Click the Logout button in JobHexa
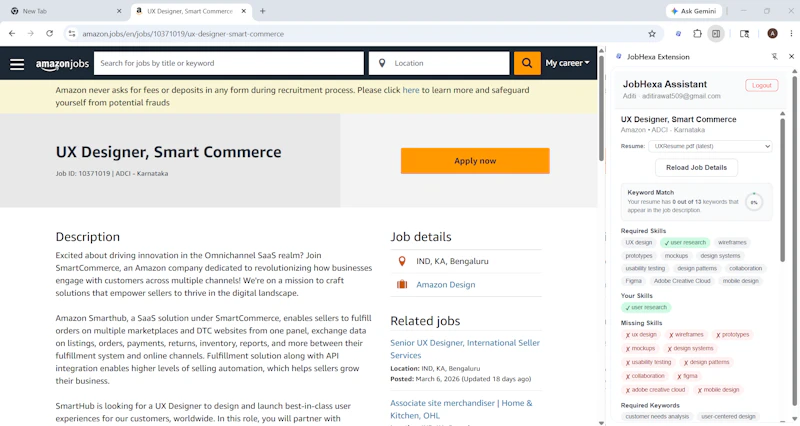The width and height of the screenshot is (800, 426). click(x=761, y=85)
